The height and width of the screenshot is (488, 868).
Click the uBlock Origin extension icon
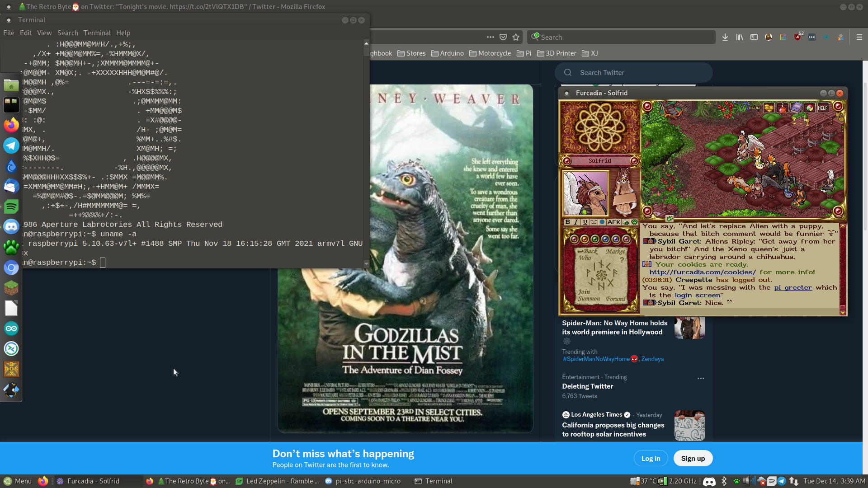tap(797, 38)
